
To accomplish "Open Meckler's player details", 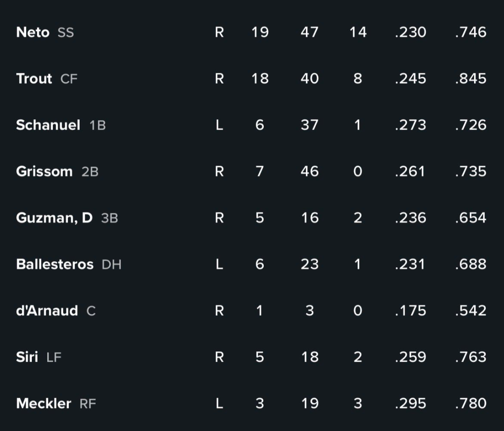I will pyautogui.click(x=44, y=403).
